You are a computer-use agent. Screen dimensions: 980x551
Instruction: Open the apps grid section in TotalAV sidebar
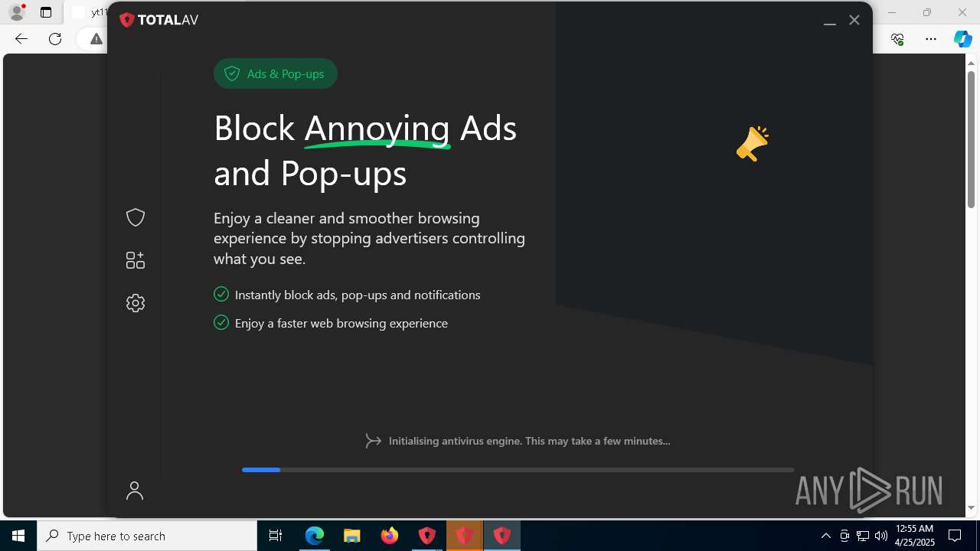[136, 260]
